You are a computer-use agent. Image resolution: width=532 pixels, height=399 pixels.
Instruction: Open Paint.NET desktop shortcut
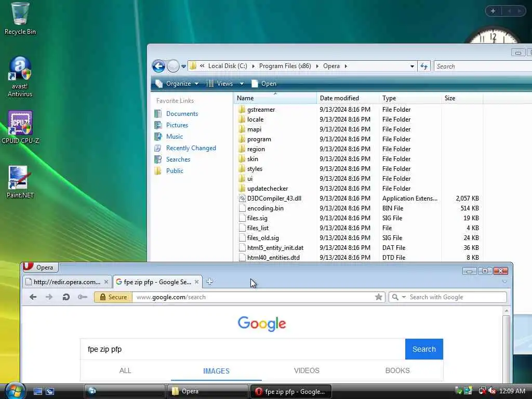pos(20,182)
